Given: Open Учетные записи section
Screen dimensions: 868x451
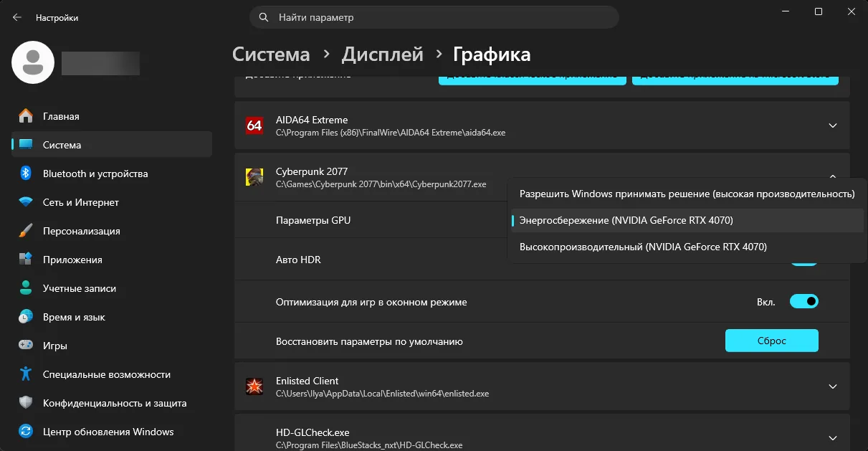Looking at the screenshot, I should pyautogui.click(x=112, y=288).
